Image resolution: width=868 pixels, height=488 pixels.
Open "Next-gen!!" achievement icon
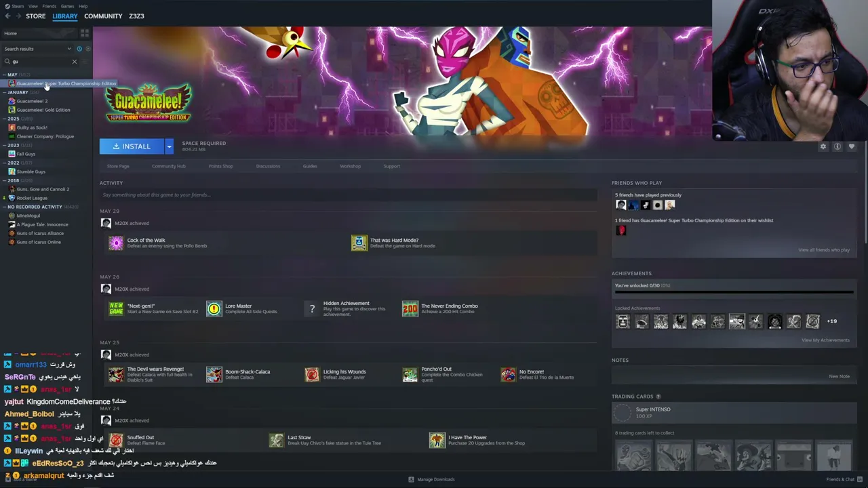(x=116, y=308)
